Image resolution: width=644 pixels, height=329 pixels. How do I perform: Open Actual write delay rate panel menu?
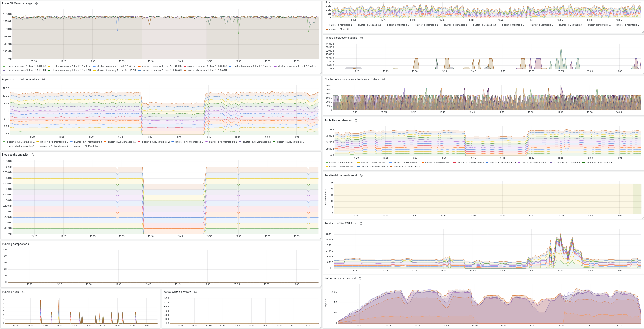pyautogui.click(x=177, y=292)
